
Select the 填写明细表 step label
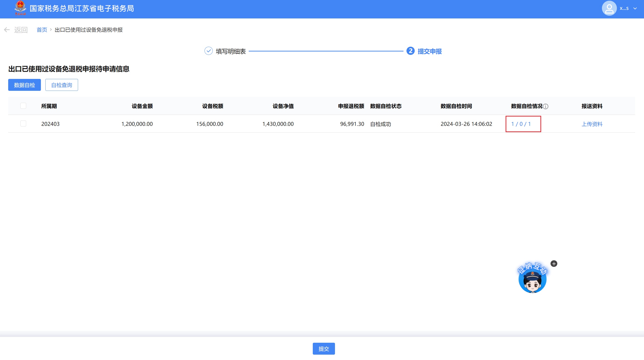(x=230, y=51)
